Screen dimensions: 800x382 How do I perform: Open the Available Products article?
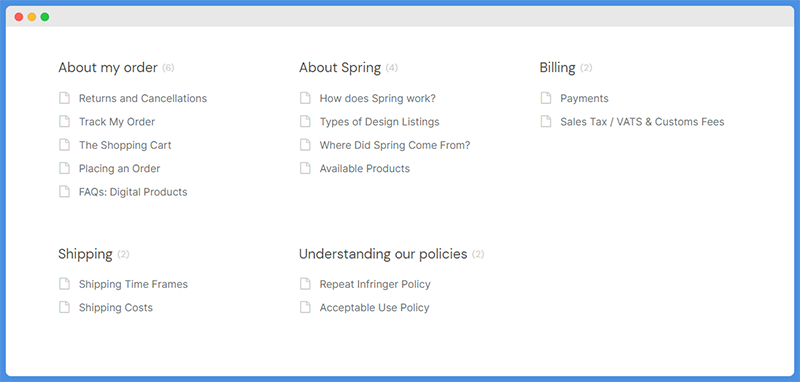[x=365, y=169]
